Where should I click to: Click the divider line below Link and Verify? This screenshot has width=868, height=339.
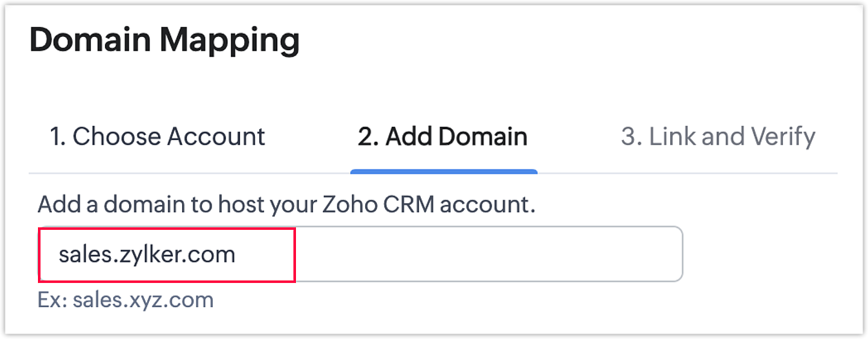[717, 174]
